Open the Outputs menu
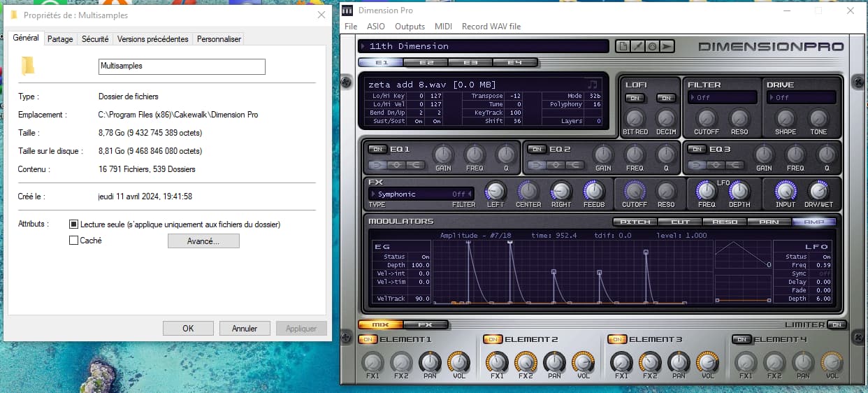 [x=410, y=27]
